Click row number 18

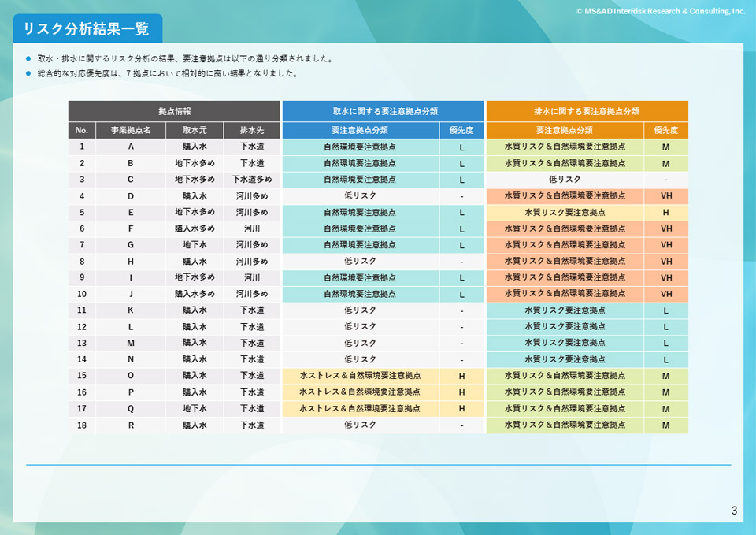(82, 425)
